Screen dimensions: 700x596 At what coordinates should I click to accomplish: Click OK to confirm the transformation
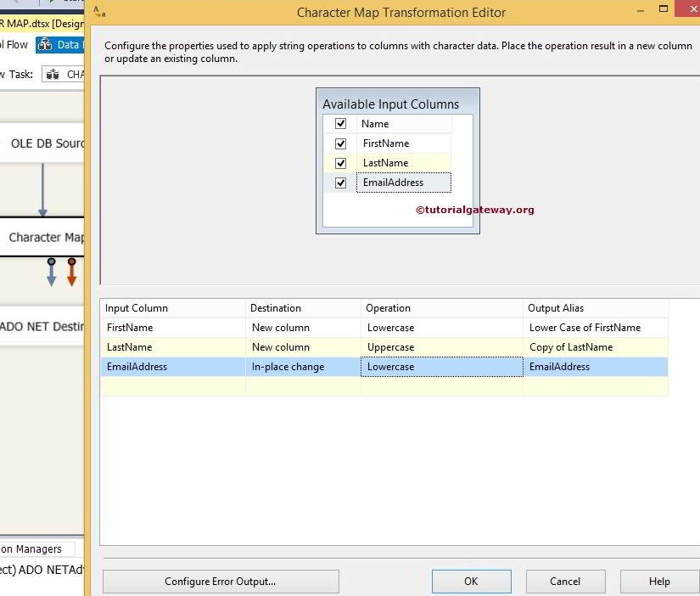[471, 581]
